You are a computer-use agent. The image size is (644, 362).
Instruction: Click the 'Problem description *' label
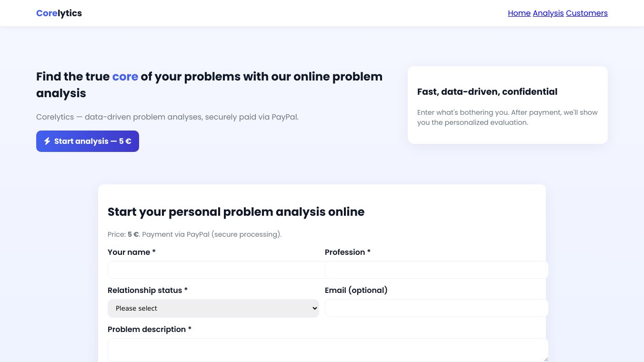tap(149, 329)
